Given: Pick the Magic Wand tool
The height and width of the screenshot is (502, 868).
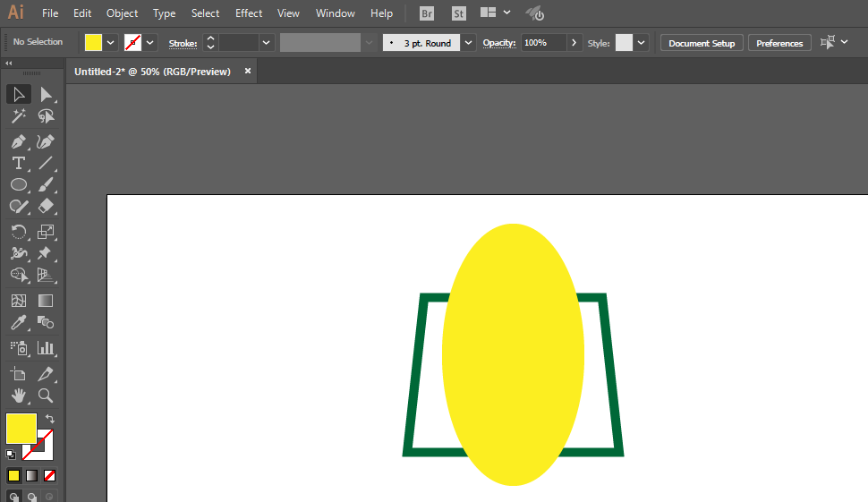Looking at the screenshot, I should pyautogui.click(x=18, y=116).
